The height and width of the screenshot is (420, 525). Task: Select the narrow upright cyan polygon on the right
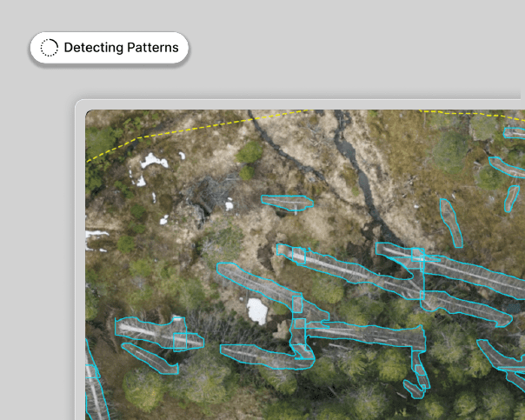tap(450, 222)
